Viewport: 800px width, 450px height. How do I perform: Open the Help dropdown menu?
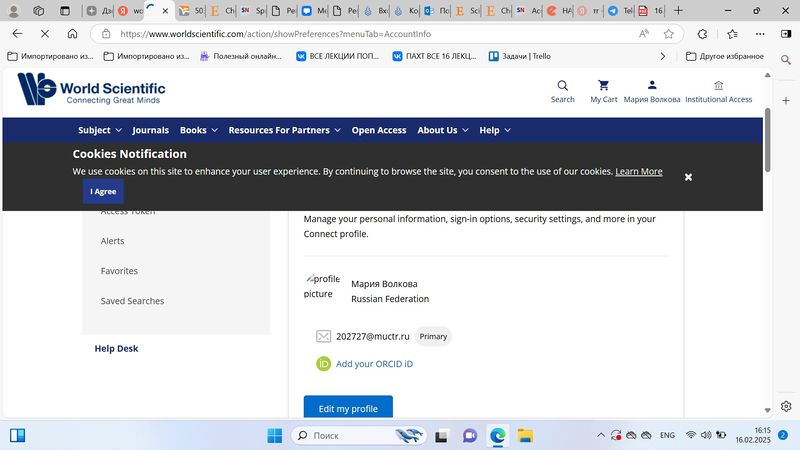pyautogui.click(x=494, y=130)
